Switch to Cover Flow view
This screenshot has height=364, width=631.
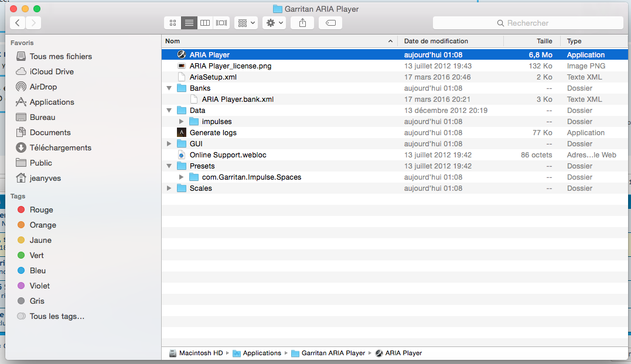click(221, 23)
